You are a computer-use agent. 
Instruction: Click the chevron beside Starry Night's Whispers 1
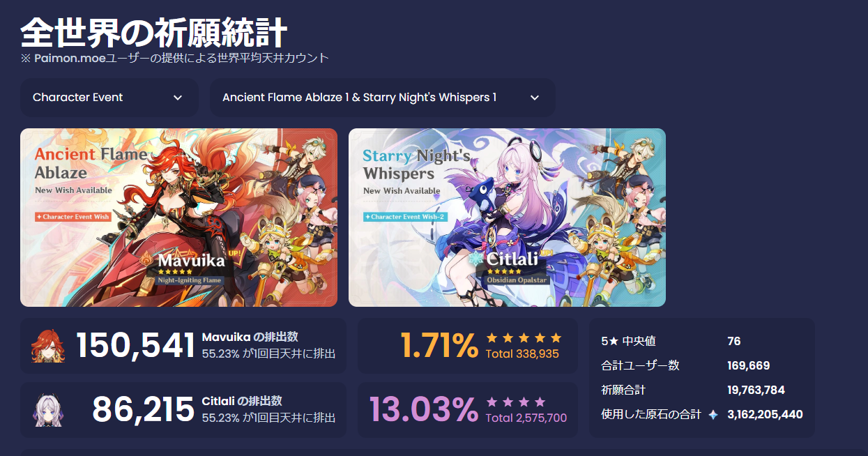pyautogui.click(x=535, y=98)
